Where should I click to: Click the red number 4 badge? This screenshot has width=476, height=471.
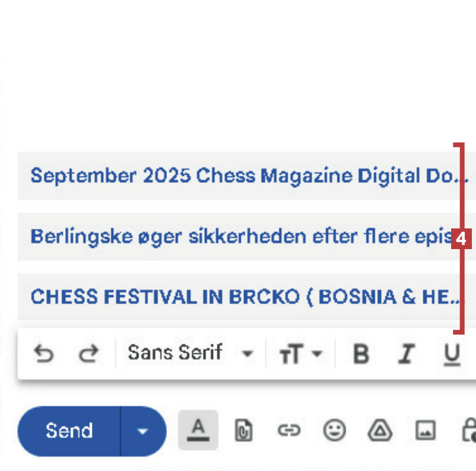point(462,240)
